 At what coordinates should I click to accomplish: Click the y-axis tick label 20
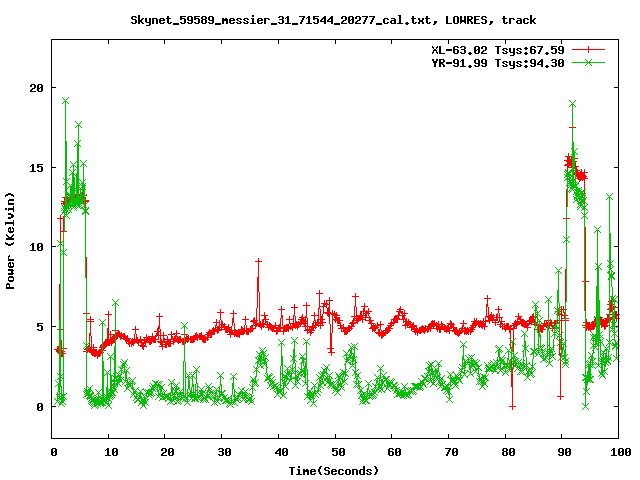pyautogui.click(x=37, y=88)
